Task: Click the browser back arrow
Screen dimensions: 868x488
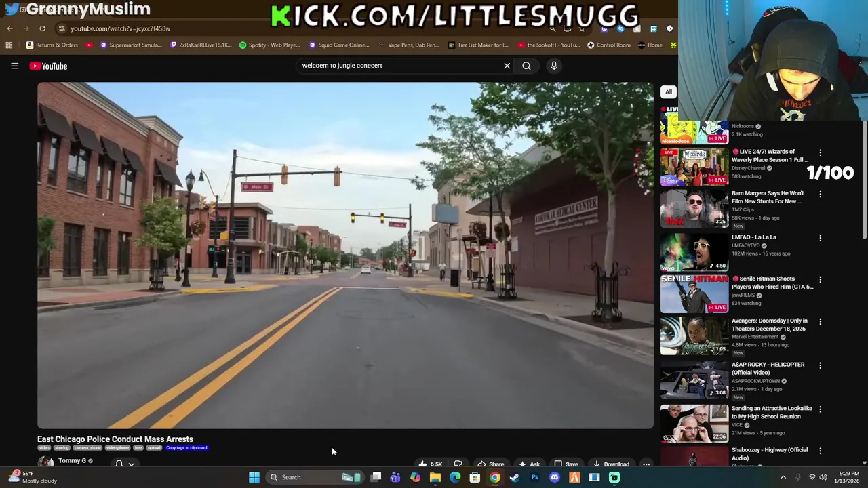Action: click(x=9, y=28)
